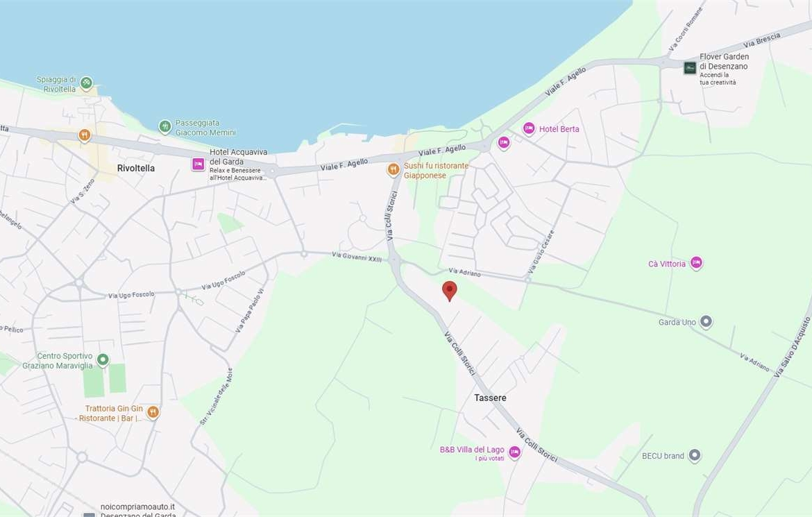Click the noicompriamoauto.it business icon
This screenshot has height=517, width=812.
pos(89,514)
